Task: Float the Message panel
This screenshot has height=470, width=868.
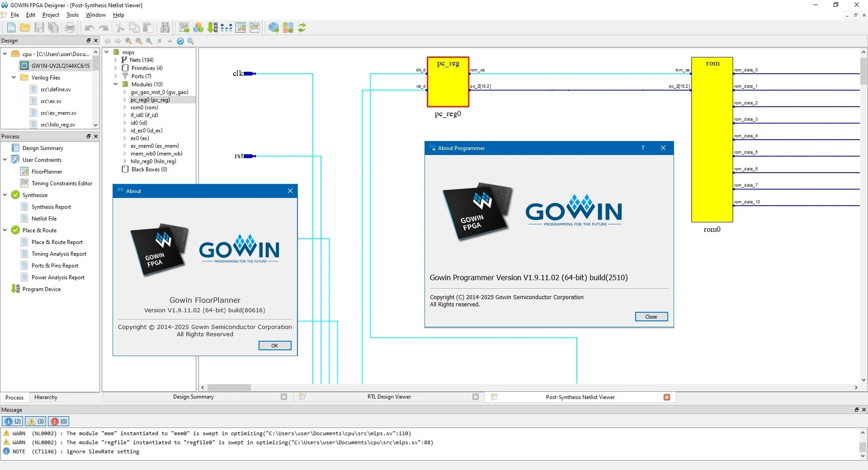Action: pyautogui.click(x=856, y=410)
